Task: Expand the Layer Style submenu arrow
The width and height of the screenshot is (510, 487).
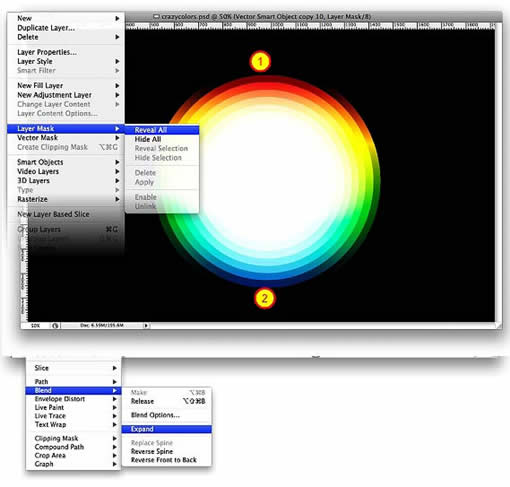Action: click(x=117, y=61)
